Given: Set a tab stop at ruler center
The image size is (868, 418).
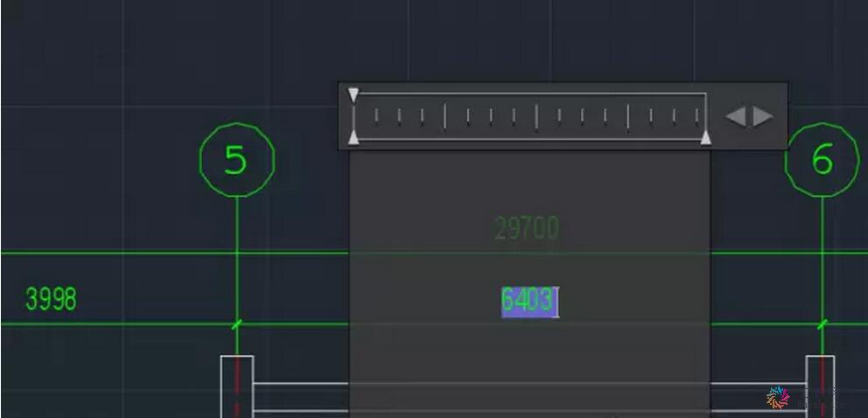Looking at the screenshot, I should point(535,116).
